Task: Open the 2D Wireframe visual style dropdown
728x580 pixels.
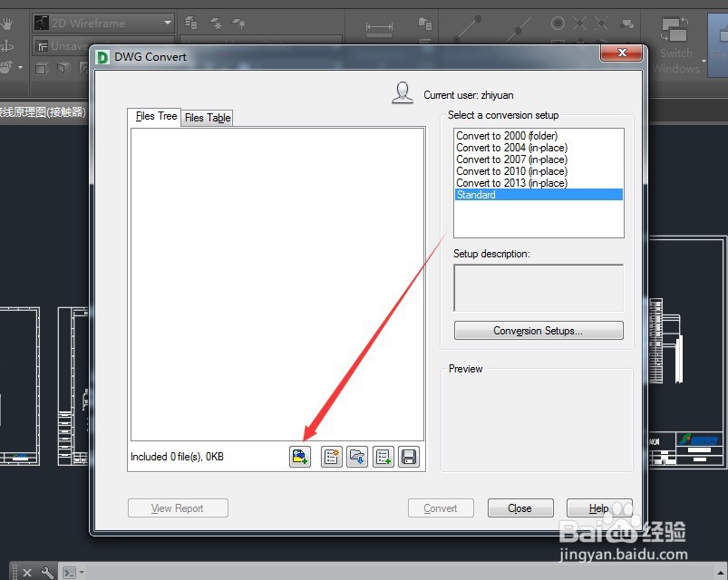Action: coord(168,23)
